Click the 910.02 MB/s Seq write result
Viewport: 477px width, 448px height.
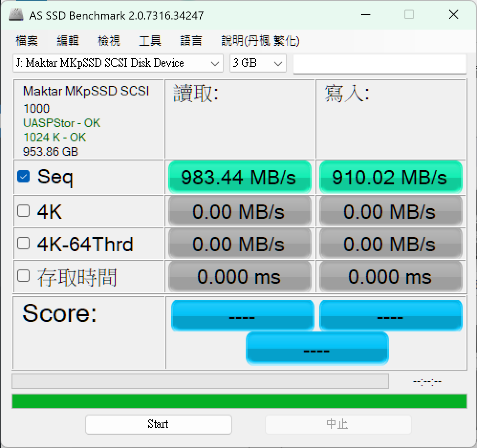[x=390, y=177]
